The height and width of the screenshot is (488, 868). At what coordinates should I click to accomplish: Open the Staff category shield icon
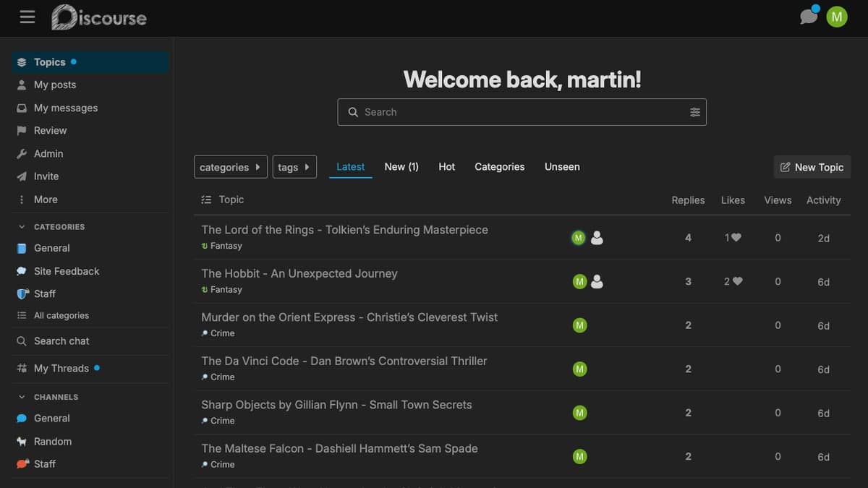(22, 294)
